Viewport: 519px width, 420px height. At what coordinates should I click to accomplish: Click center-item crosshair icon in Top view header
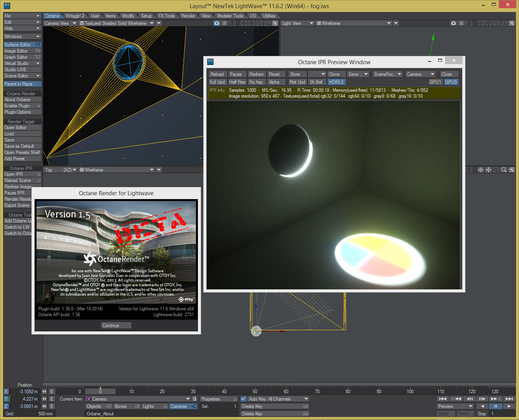click(481, 170)
